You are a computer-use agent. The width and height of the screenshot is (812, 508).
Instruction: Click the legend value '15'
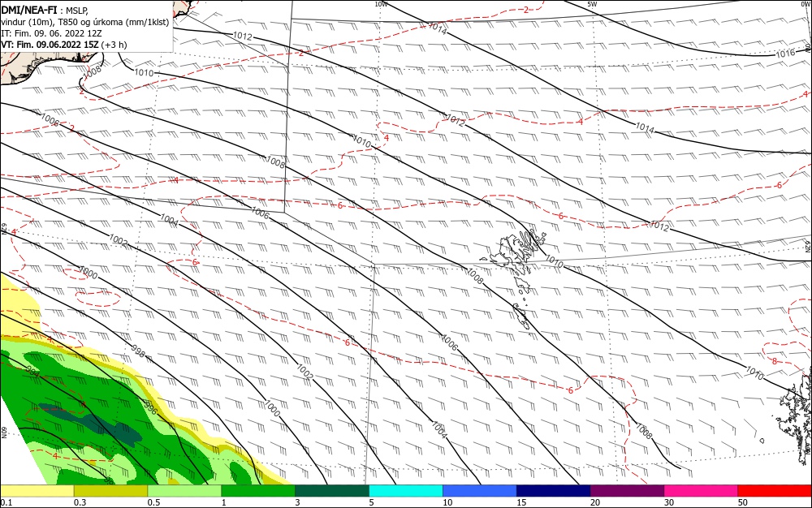coord(521,502)
